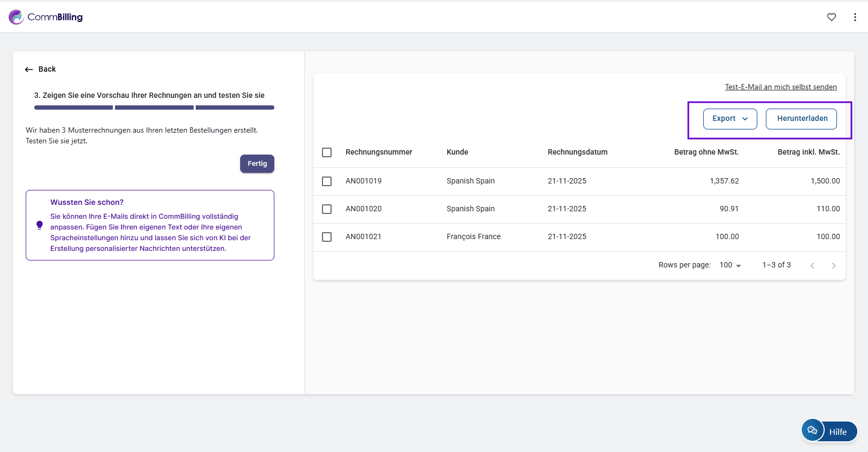
Task: Click the third progress step bar
Action: tap(235, 108)
